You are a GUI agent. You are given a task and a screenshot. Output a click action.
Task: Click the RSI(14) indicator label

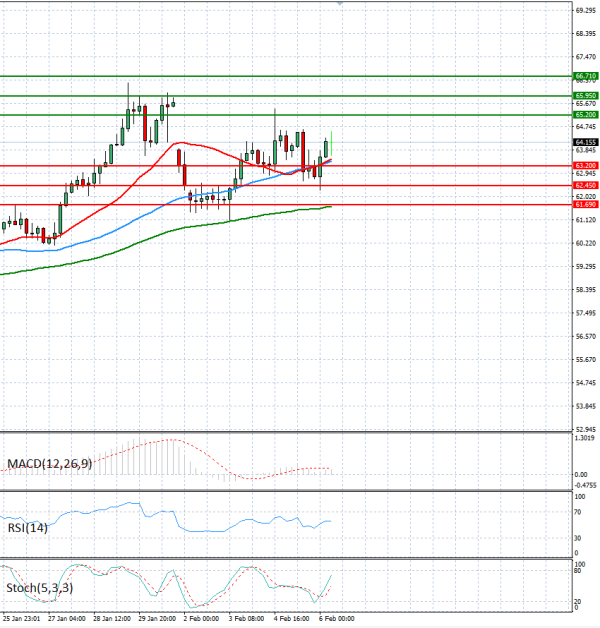tap(27, 528)
